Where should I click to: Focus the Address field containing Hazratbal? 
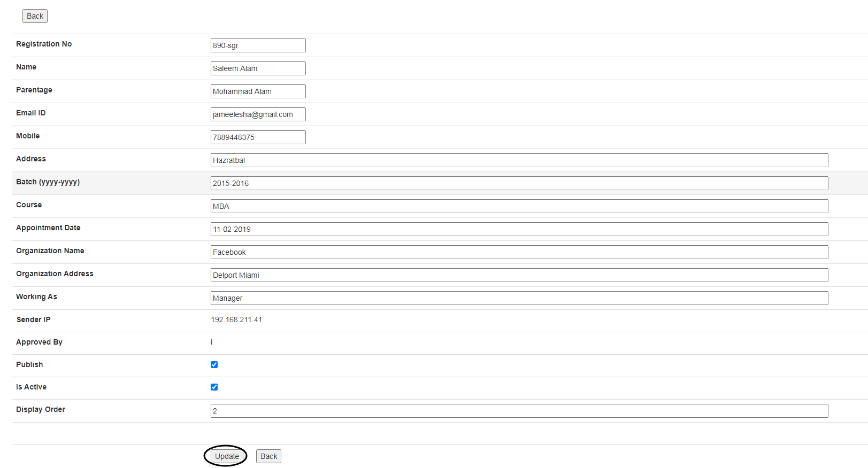click(x=519, y=160)
